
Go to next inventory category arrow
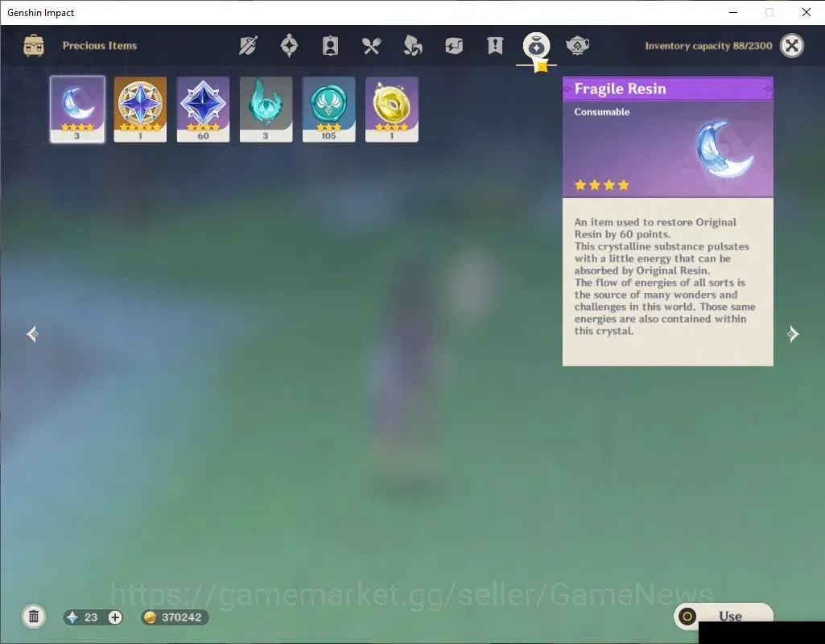(x=793, y=334)
